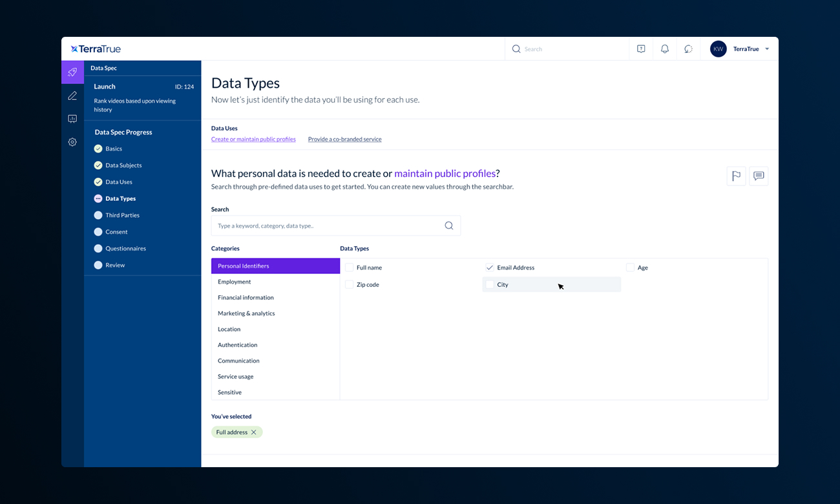
Task: Select the Personal Identifiers category
Action: coord(275,266)
